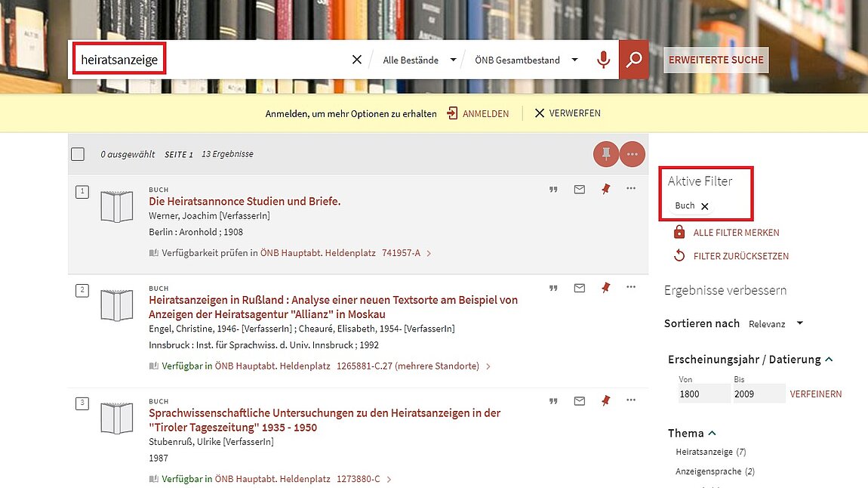Cite 'Sprachwissenschaftliche Untersuchungen' record
This screenshot has height=488, width=868.
553,401
